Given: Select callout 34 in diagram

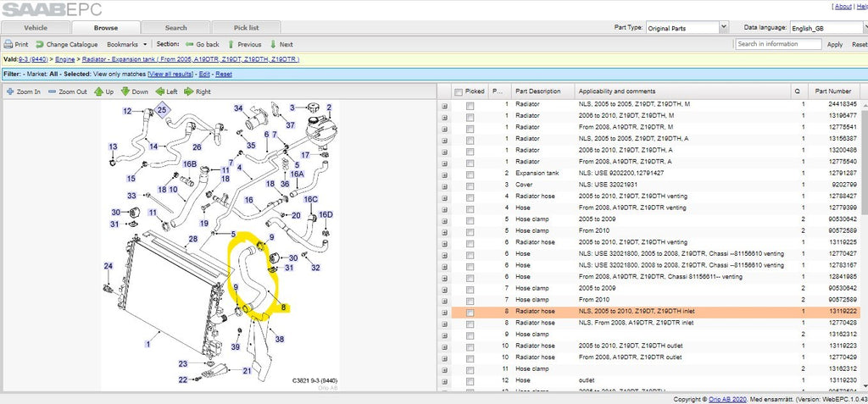Looking at the screenshot, I should tap(238, 108).
